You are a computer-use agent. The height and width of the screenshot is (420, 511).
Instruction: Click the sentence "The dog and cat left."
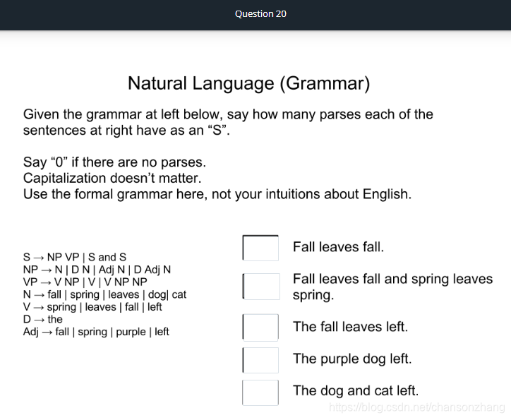356,390
